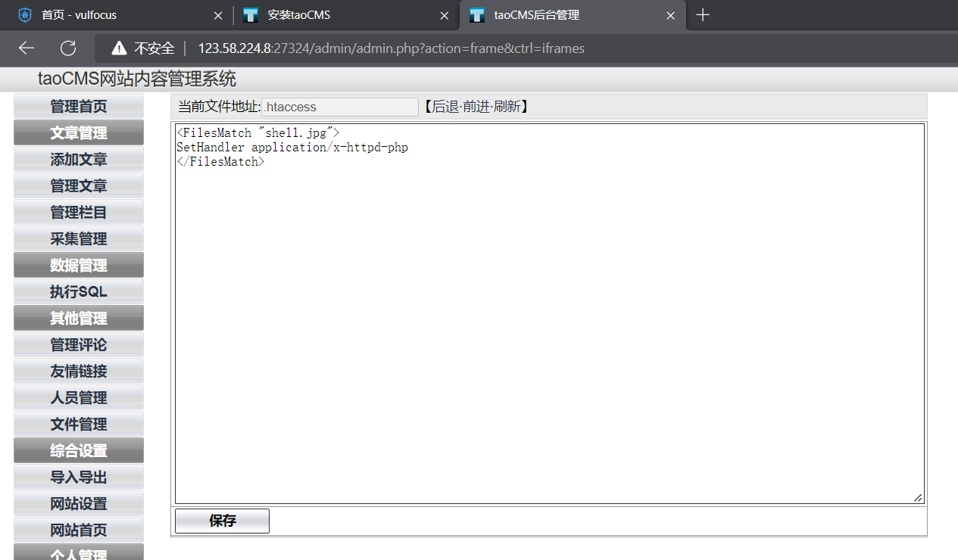Click the .htaccess file path field
This screenshot has height=560, width=958.
click(x=340, y=107)
